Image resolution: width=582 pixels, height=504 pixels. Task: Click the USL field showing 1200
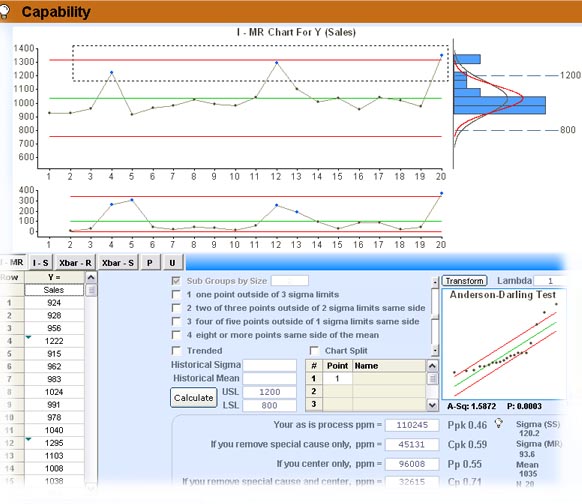pyautogui.click(x=269, y=392)
